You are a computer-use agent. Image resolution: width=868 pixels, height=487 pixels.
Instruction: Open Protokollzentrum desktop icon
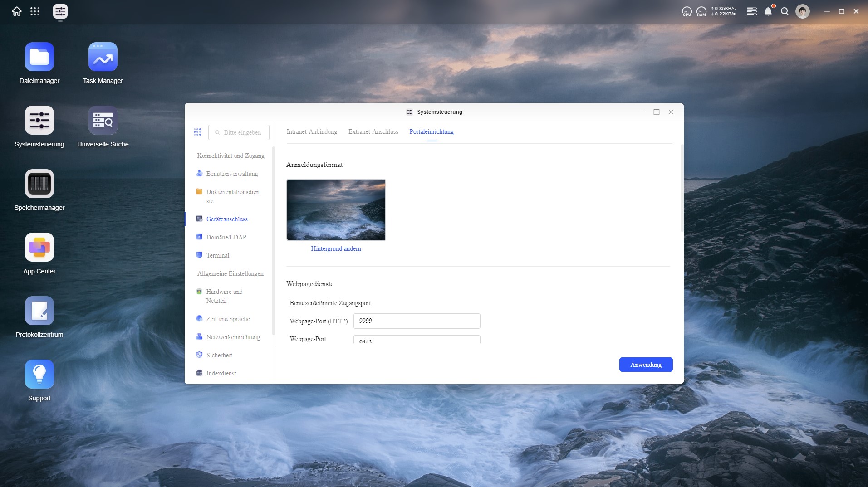[39, 311]
